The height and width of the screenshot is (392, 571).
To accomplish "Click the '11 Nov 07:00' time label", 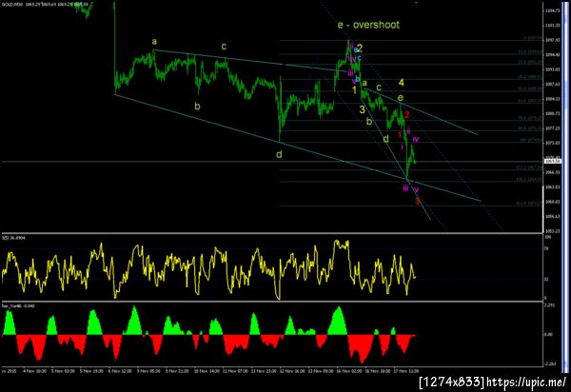I will pyautogui.click(x=235, y=371).
